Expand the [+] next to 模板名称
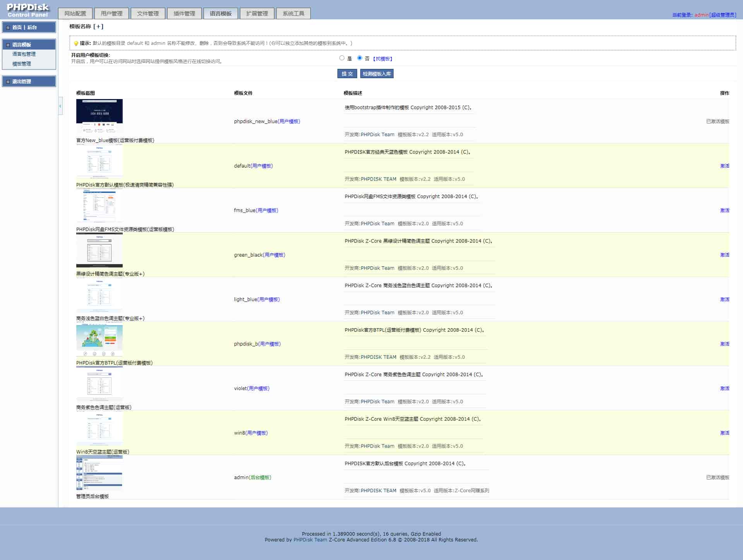The width and height of the screenshot is (743, 560). 98,26
